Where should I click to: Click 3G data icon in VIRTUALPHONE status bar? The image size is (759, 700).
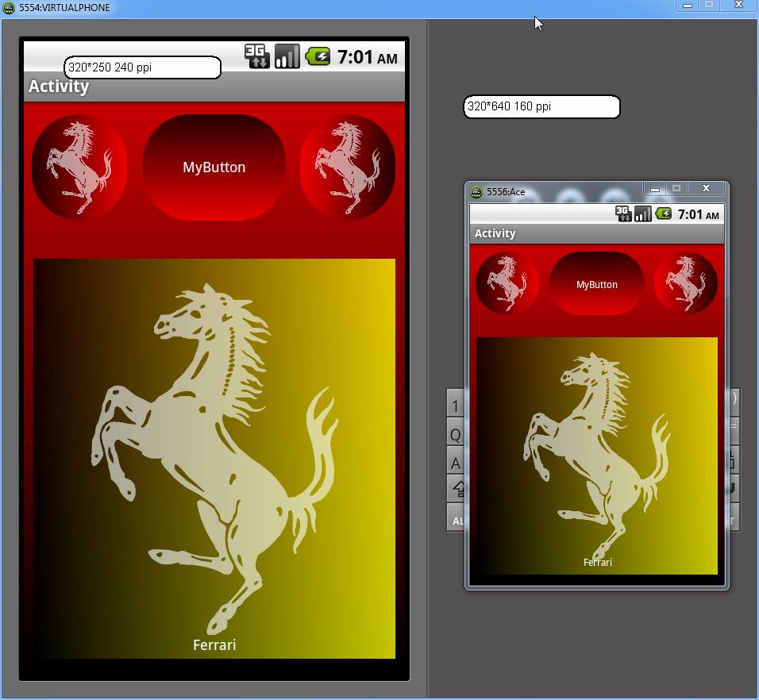(256, 56)
